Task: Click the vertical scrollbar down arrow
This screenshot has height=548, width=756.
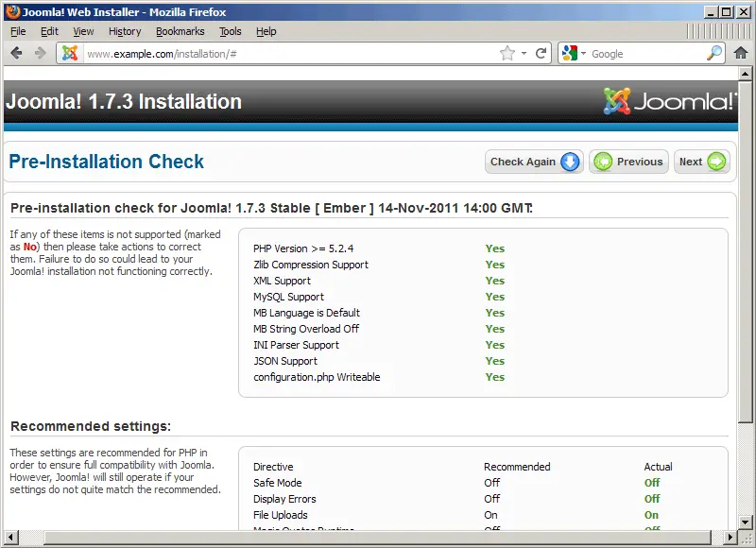Action: pyautogui.click(x=745, y=522)
